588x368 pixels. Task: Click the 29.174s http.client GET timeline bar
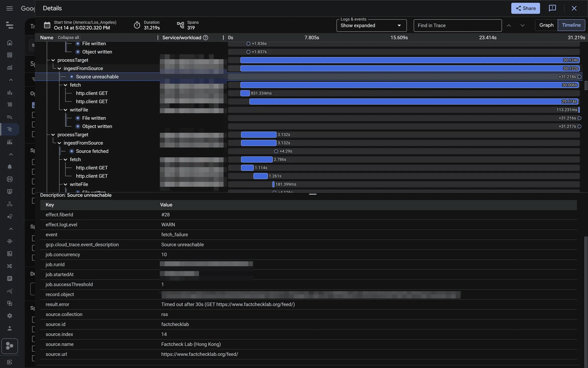pos(414,102)
